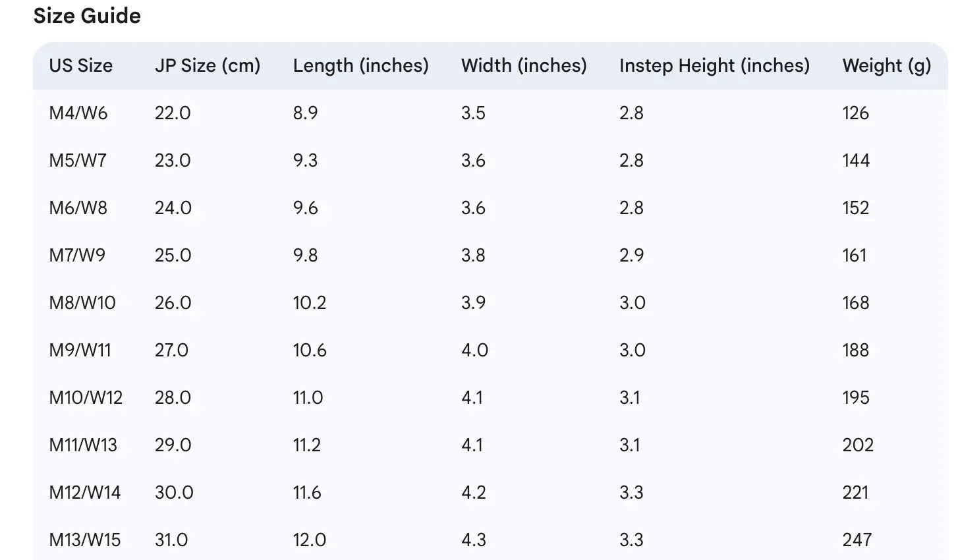Screen dimensions: 958x560
Task: Select the M4/W6 size cell
Action: click(78, 113)
